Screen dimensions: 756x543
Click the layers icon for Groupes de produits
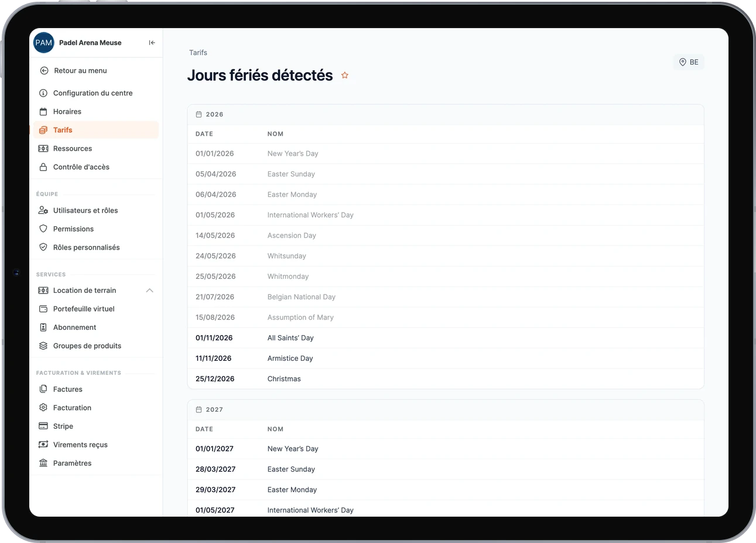[43, 346]
